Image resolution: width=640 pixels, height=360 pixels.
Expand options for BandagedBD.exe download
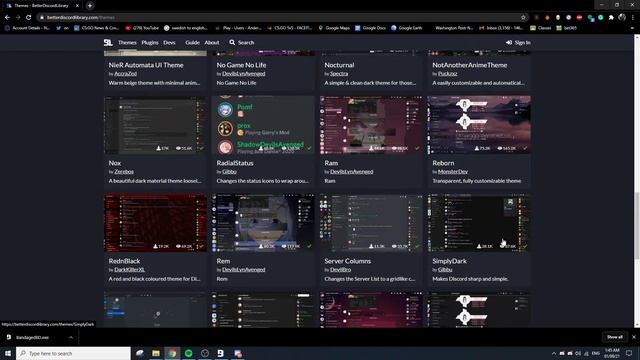71,338
